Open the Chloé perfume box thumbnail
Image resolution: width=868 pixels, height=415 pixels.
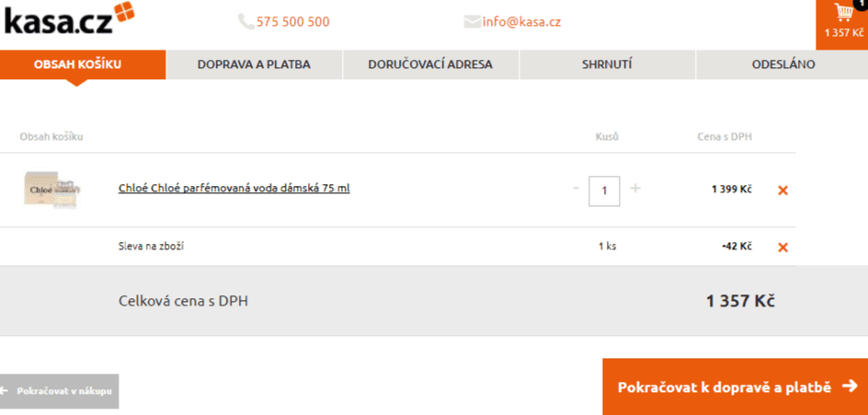coord(52,190)
